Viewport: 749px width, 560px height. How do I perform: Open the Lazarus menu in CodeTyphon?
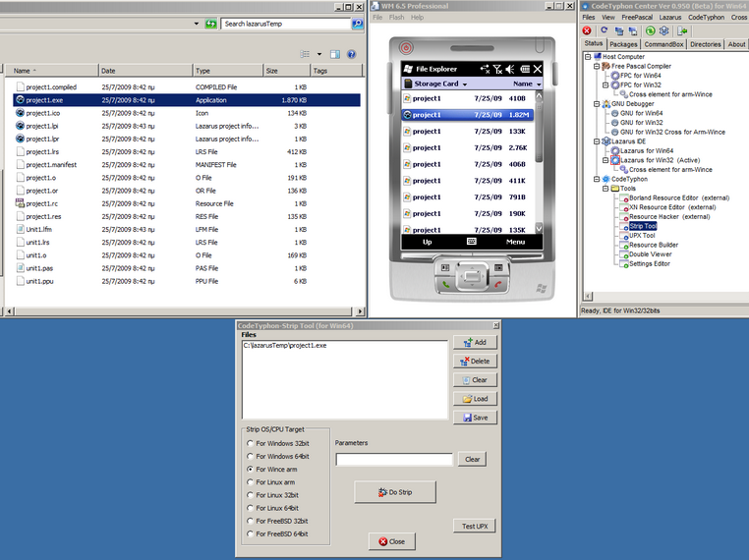pos(670,17)
